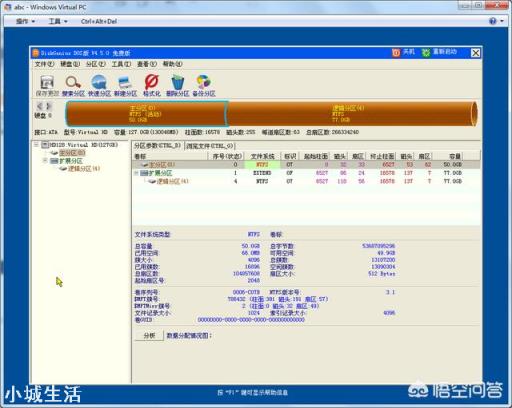The width and height of the screenshot is (512, 408).
Task: Click the 分析 (Analyze) button
Action: (x=149, y=336)
